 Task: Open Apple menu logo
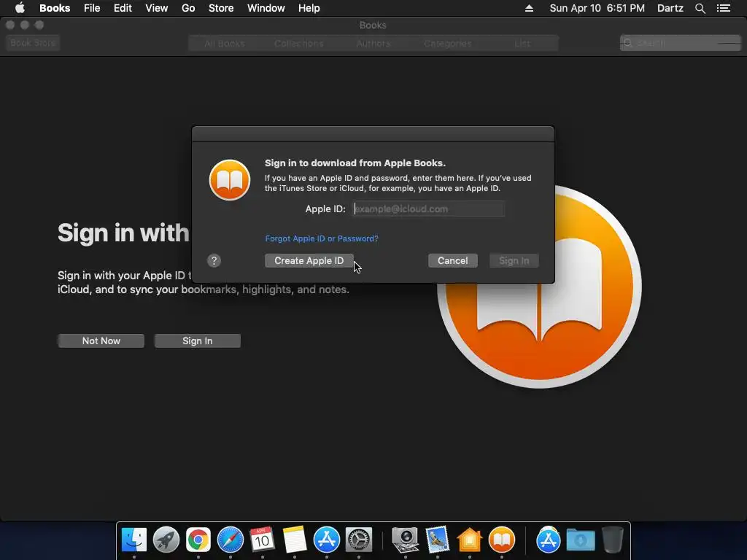point(20,8)
